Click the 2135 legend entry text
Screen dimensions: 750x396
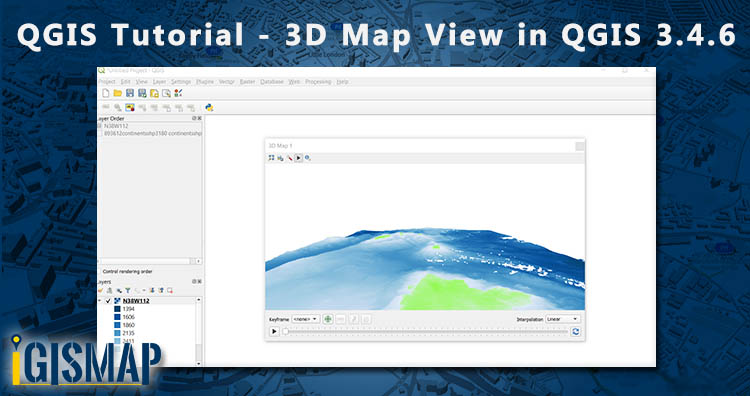pos(129,333)
